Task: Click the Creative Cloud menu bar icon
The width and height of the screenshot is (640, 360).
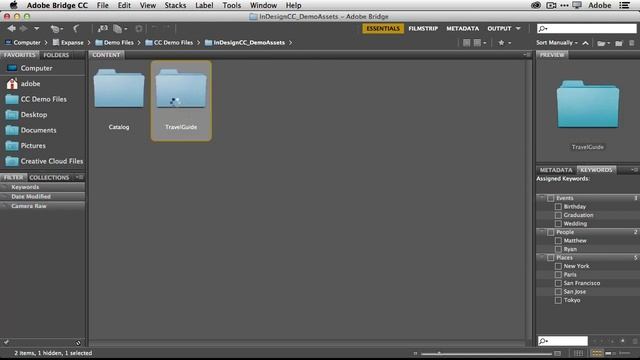Action: click(536, 5)
